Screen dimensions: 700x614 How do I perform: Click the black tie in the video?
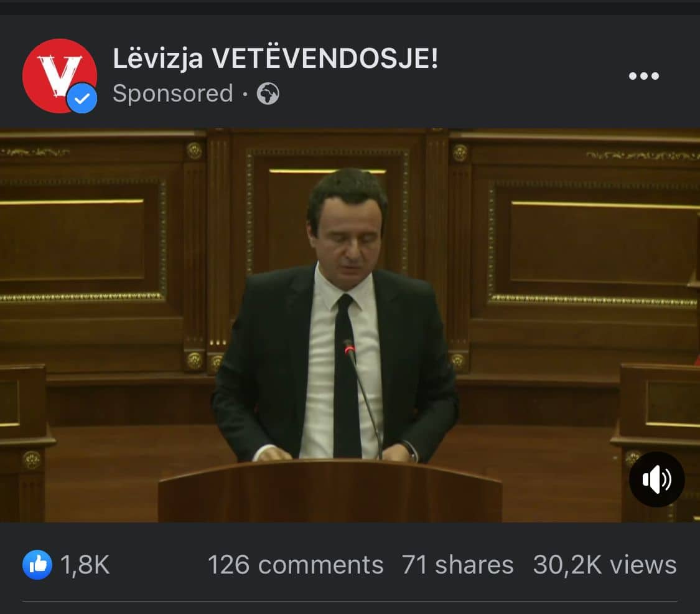347,375
